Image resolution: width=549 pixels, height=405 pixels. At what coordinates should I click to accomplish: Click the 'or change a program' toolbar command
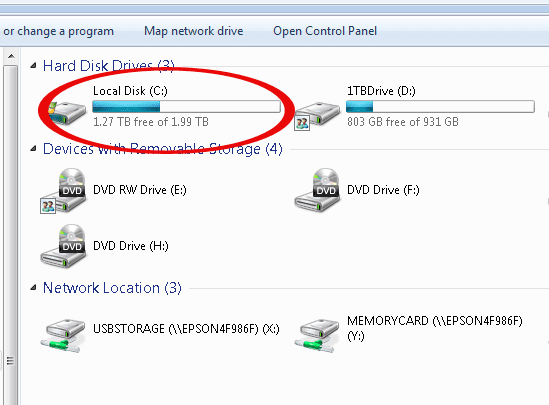tap(58, 31)
